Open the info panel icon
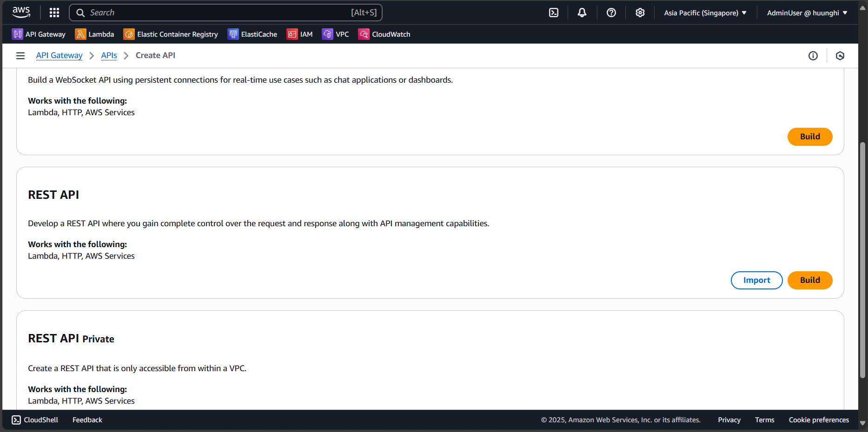The height and width of the screenshot is (432, 868). pos(813,56)
